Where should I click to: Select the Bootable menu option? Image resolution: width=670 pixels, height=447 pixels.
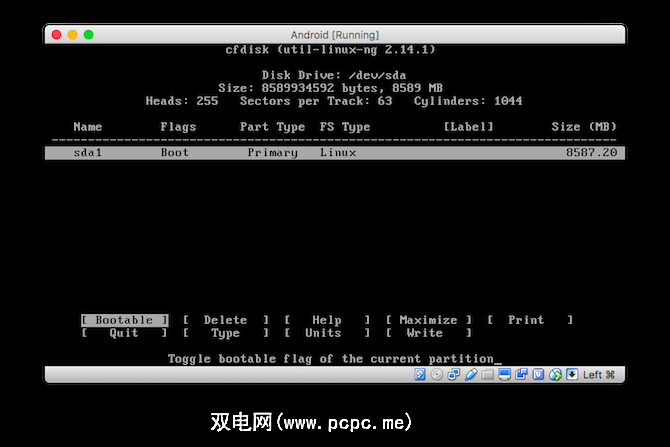pyautogui.click(x=124, y=320)
